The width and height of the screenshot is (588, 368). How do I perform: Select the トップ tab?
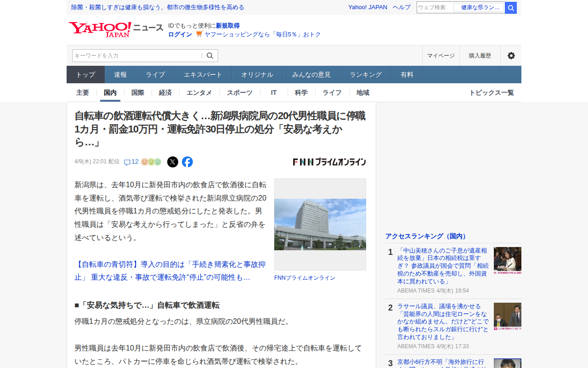(86, 75)
